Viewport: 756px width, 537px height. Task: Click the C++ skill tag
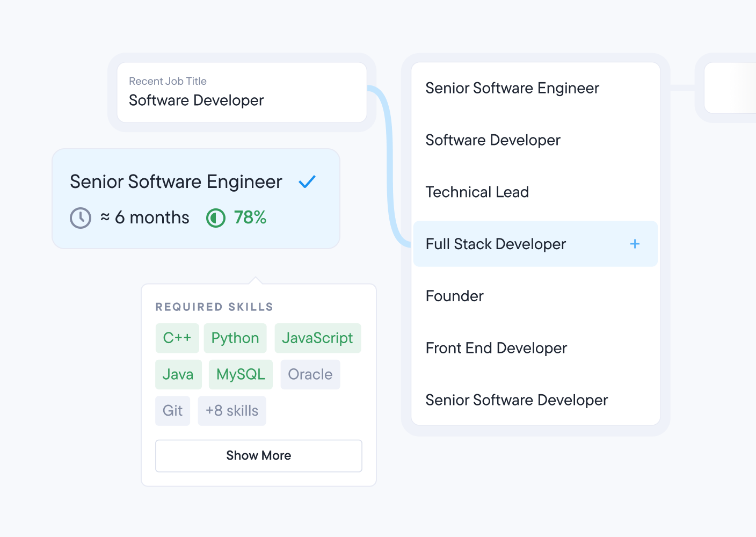pyautogui.click(x=177, y=338)
